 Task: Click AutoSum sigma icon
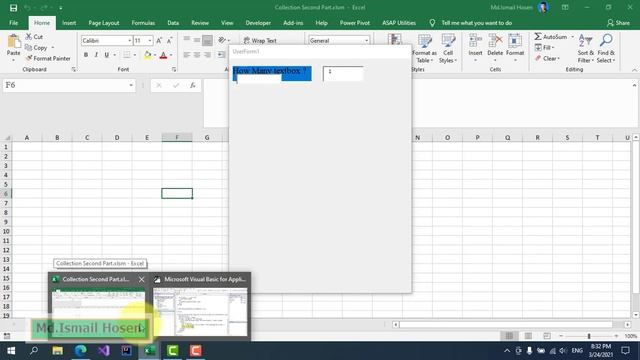538,37
